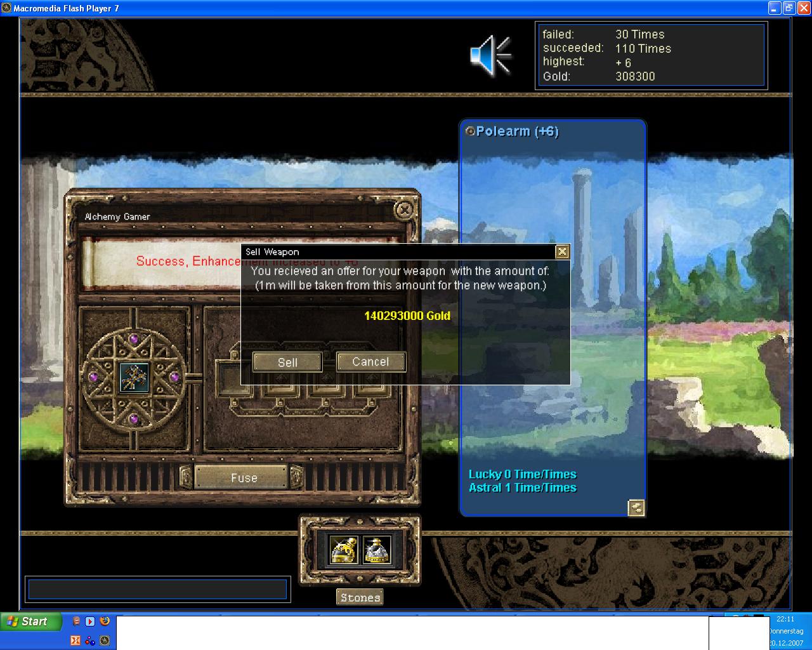This screenshot has height=650, width=812.
Task: Close the Sell Weapon dialog
Action: coord(562,252)
